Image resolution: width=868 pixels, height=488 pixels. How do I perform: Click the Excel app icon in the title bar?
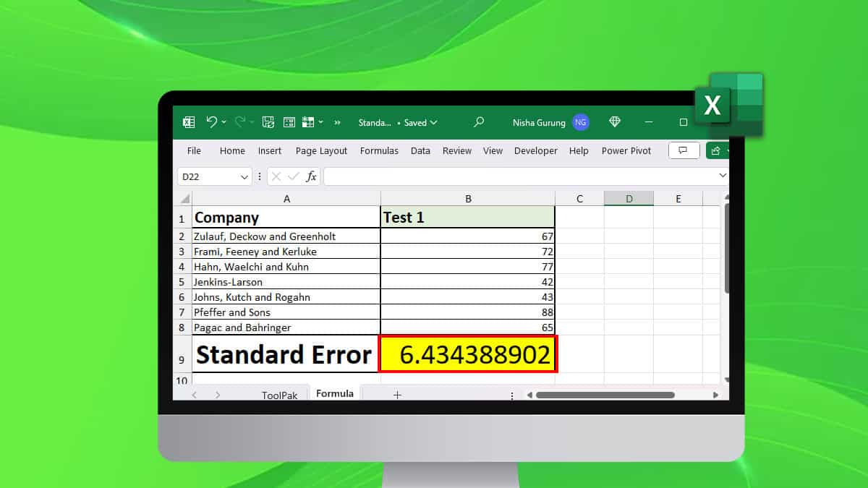pyautogui.click(x=191, y=122)
